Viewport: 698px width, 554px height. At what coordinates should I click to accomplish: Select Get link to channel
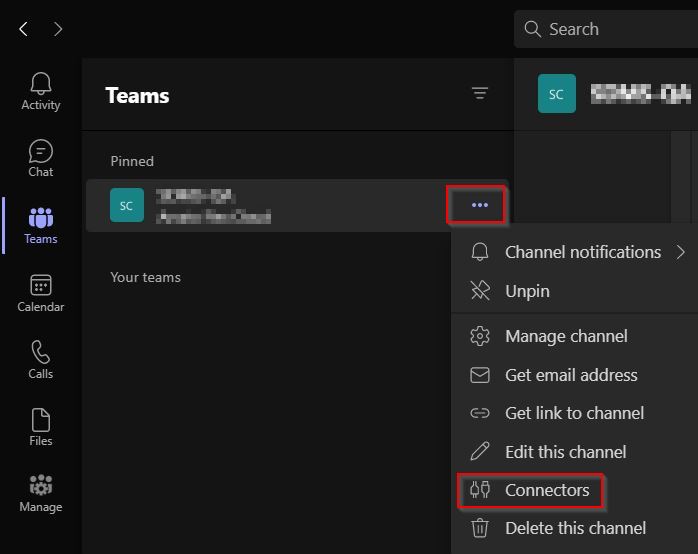pos(574,413)
